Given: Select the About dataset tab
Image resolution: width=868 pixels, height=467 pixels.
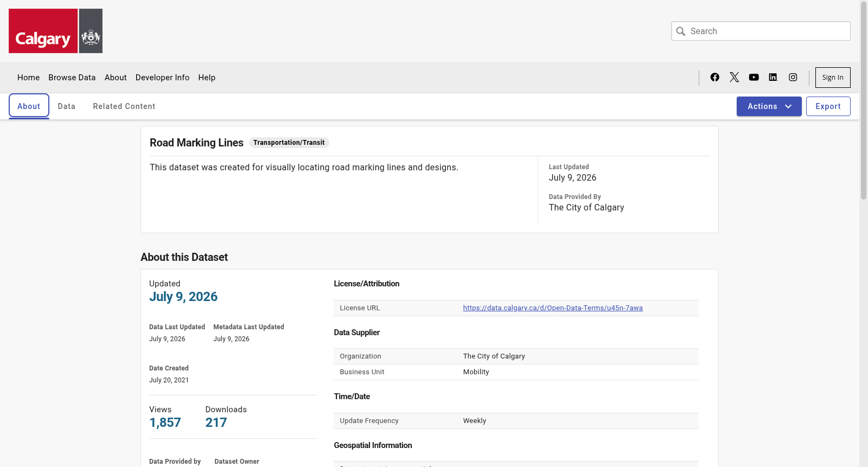Looking at the screenshot, I should (29, 106).
